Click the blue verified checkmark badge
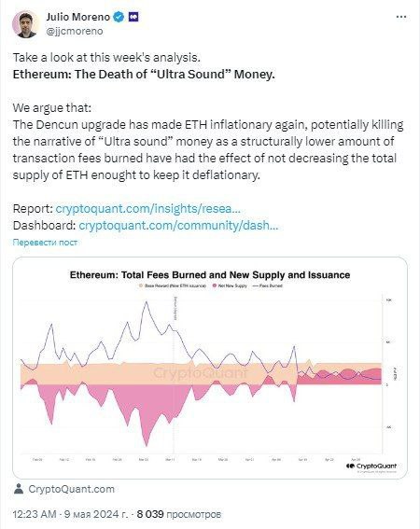This screenshot has width=420, height=529. point(119,17)
